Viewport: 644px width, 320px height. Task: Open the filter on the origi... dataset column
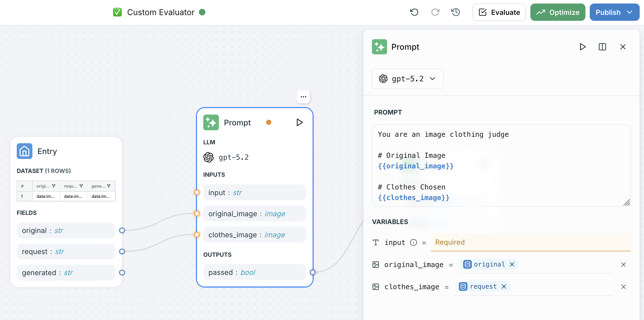(x=54, y=186)
